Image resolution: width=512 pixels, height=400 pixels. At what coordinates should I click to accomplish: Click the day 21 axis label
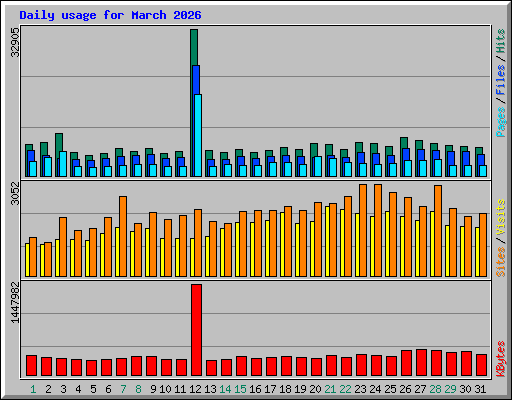pyautogui.click(x=330, y=389)
